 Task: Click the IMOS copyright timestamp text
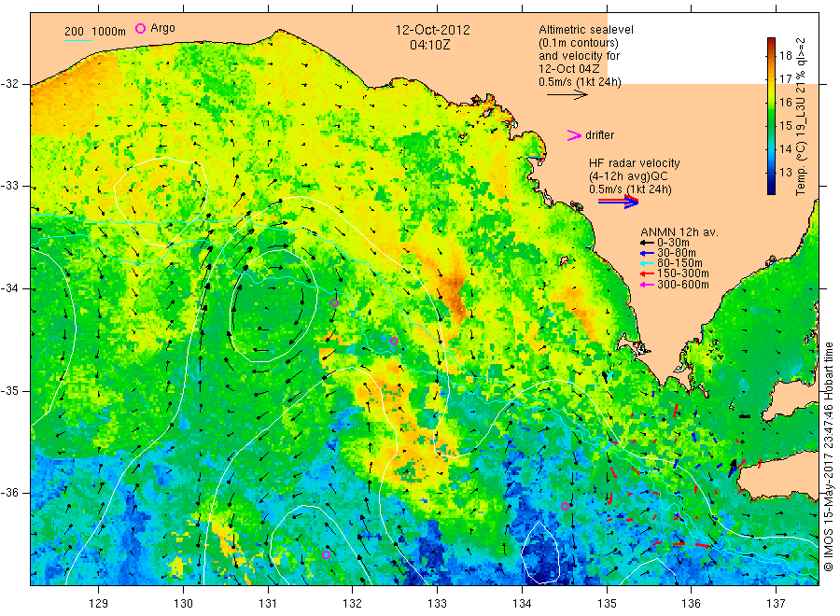(x=828, y=456)
